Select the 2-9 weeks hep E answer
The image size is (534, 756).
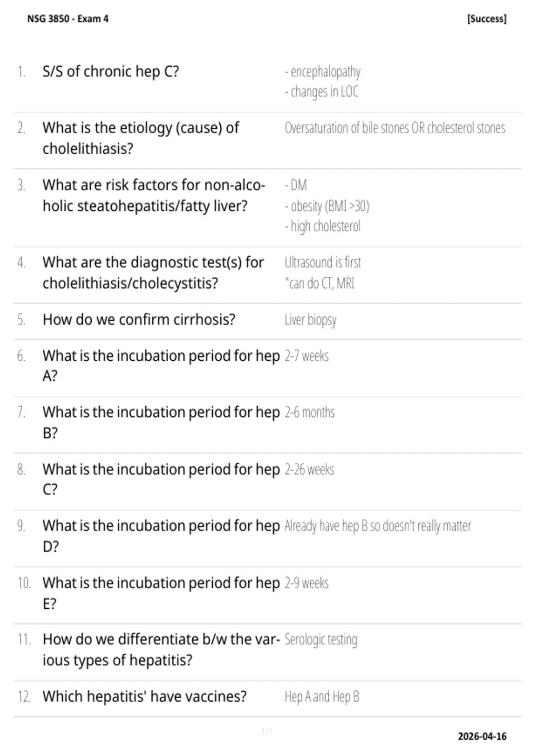click(x=307, y=583)
